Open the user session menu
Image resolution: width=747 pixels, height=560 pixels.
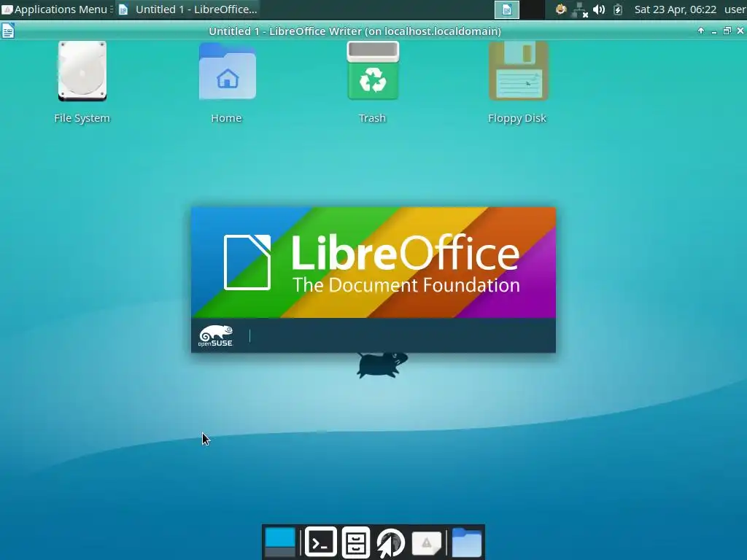pyautogui.click(x=735, y=9)
